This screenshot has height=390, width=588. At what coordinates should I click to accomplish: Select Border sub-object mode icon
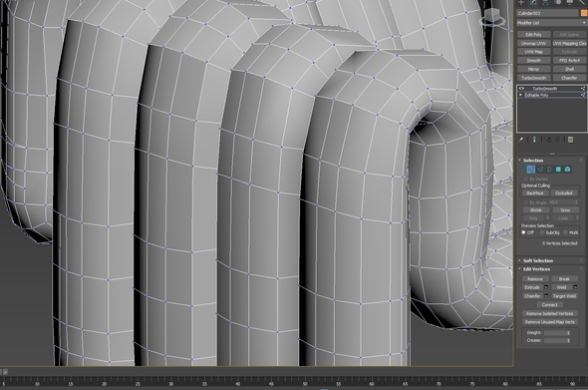point(549,170)
